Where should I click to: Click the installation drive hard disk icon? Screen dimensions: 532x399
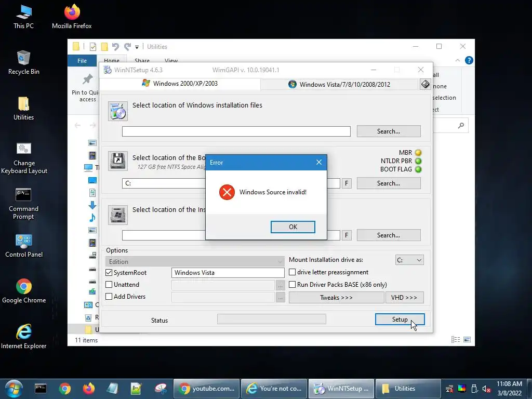pyautogui.click(x=118, y=215)
